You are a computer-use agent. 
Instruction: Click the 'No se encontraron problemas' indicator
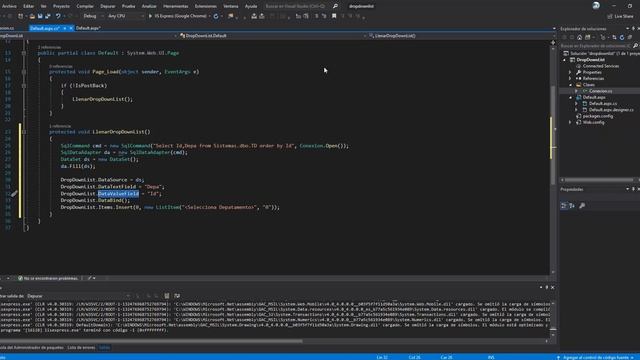tap(48, 278)
